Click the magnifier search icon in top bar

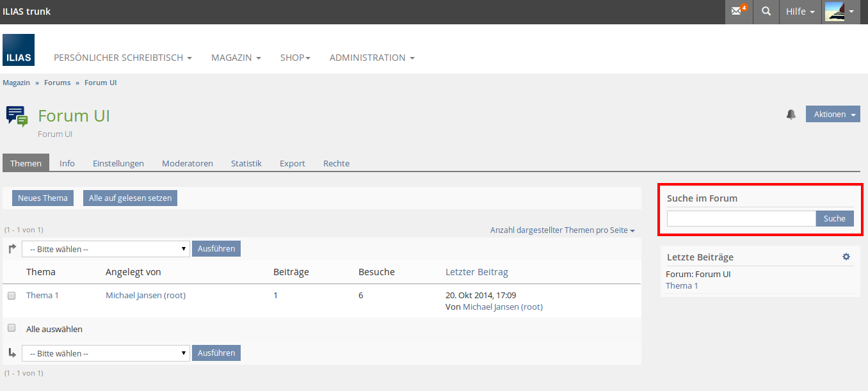click(x=766, y=12)
